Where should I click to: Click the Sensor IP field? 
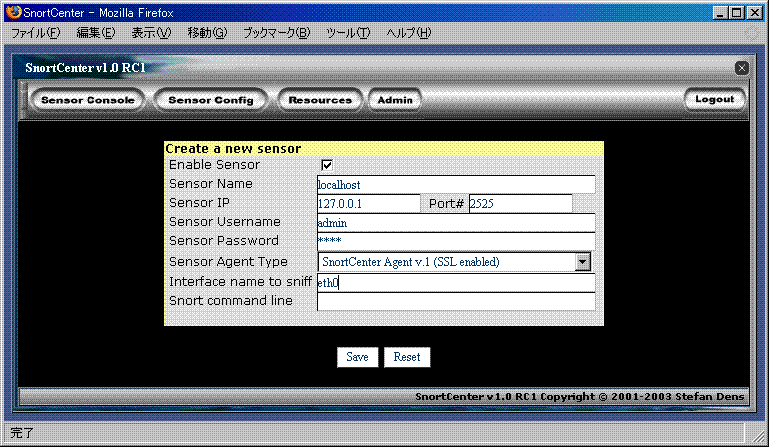click(x=368, y=204)
